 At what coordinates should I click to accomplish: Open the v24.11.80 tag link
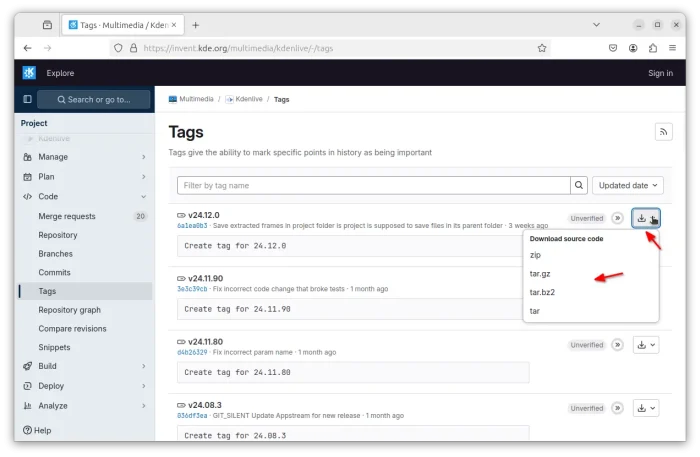205,342
